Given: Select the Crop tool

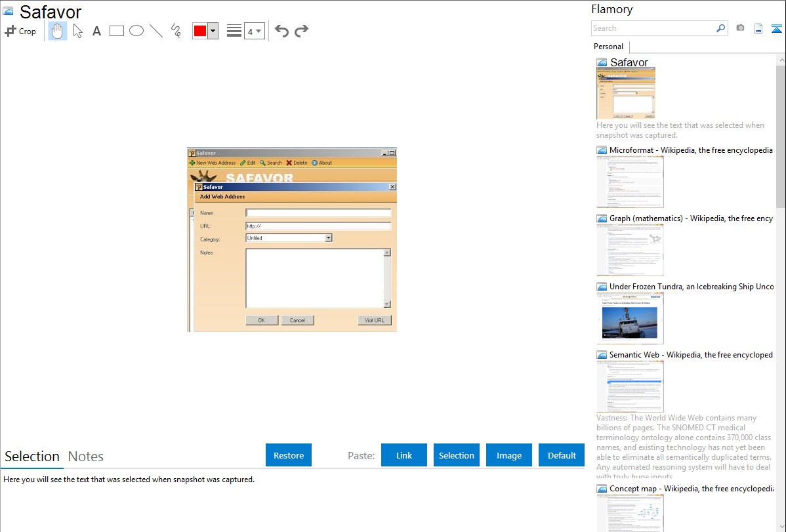Looking at the screenshot, I should (20, 31).
